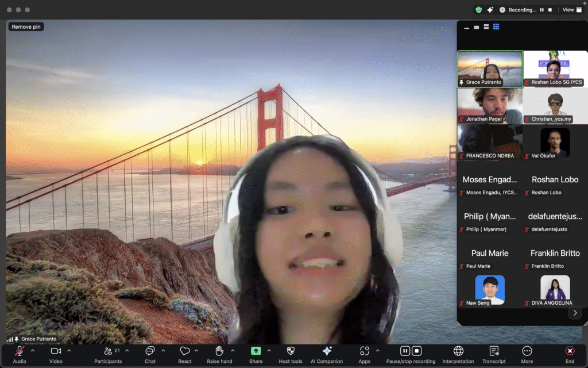Open Host tools shield icon

pos(290,351)
